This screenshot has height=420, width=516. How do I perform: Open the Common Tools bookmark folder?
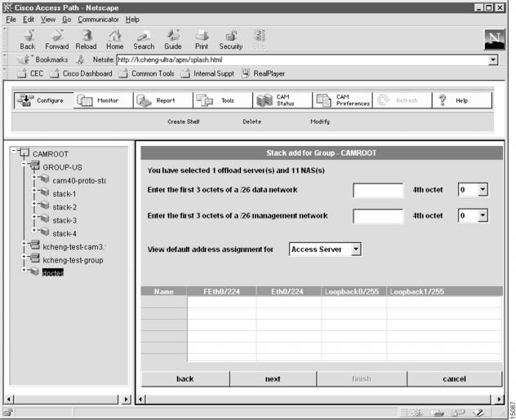click(x=147, y=73)
